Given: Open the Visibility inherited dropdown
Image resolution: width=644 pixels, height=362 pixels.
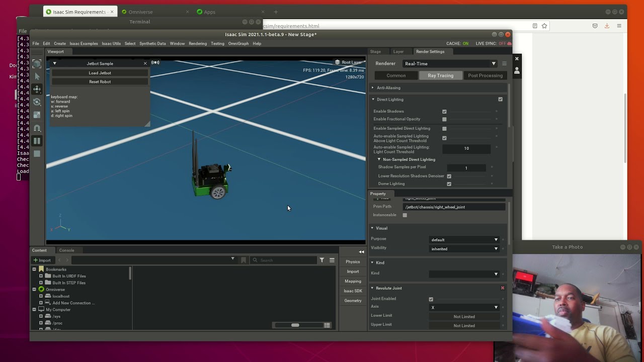Looking at the screenshot, I should 464,249.
